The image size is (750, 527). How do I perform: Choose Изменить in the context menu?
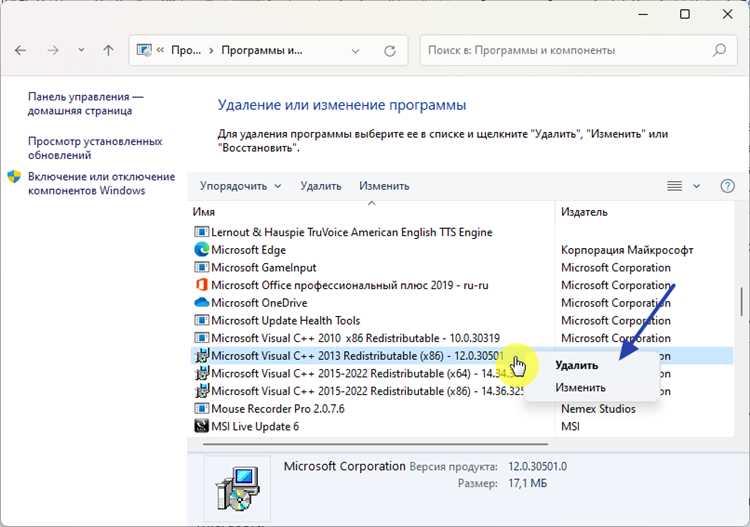pyautogui.click(x=580, y=388)
